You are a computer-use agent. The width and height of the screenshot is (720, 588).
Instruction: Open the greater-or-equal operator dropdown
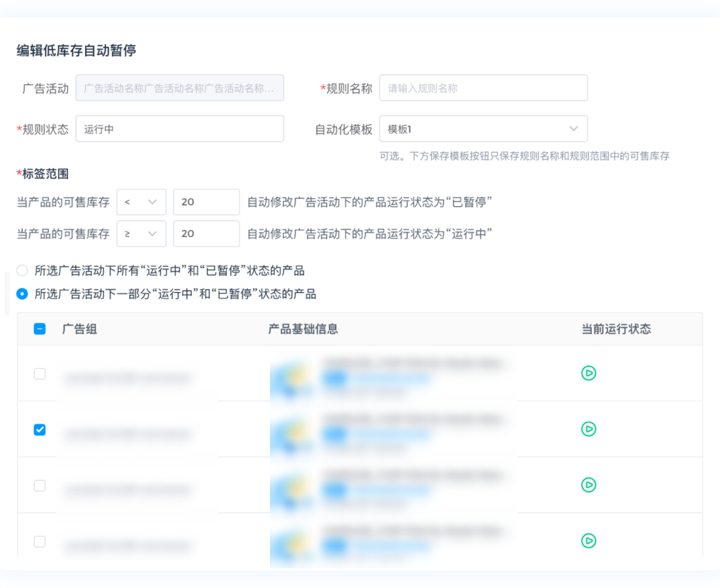(x=141, y=234)
